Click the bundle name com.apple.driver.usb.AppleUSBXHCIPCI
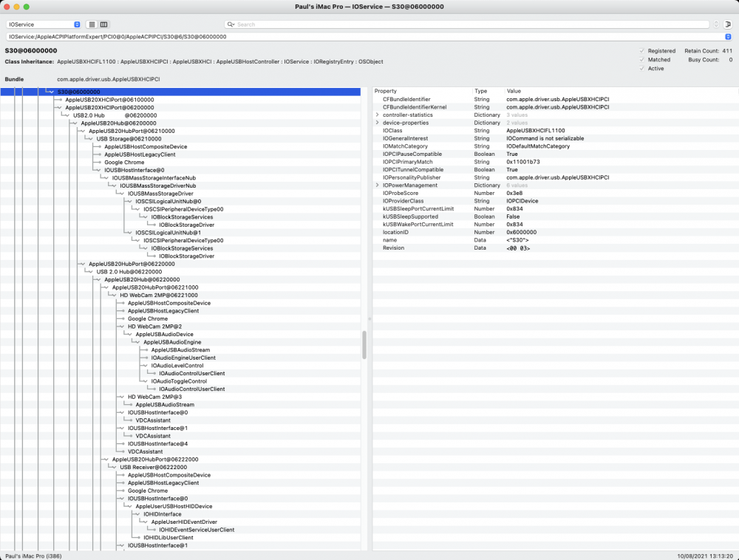This screenshot has width=739, height=560. pyautogui.click(x=109, y=79)
